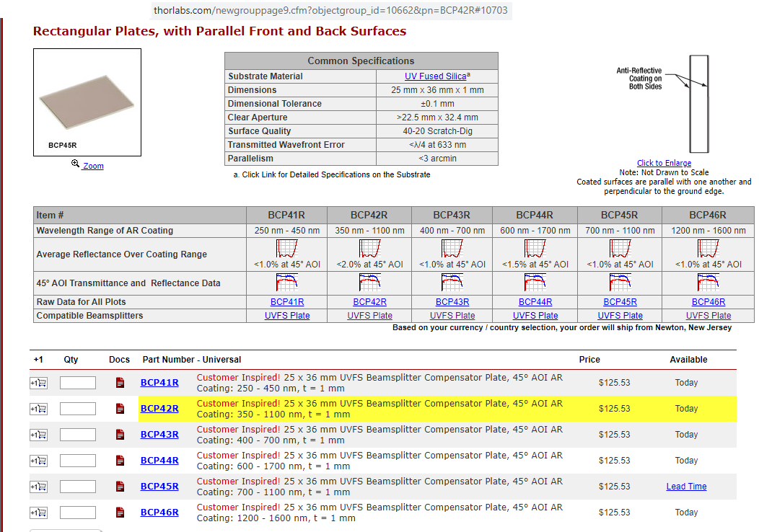Open BCP44R average reflectance plot icon
Viewport: 759px width, 532px height.
535,249
